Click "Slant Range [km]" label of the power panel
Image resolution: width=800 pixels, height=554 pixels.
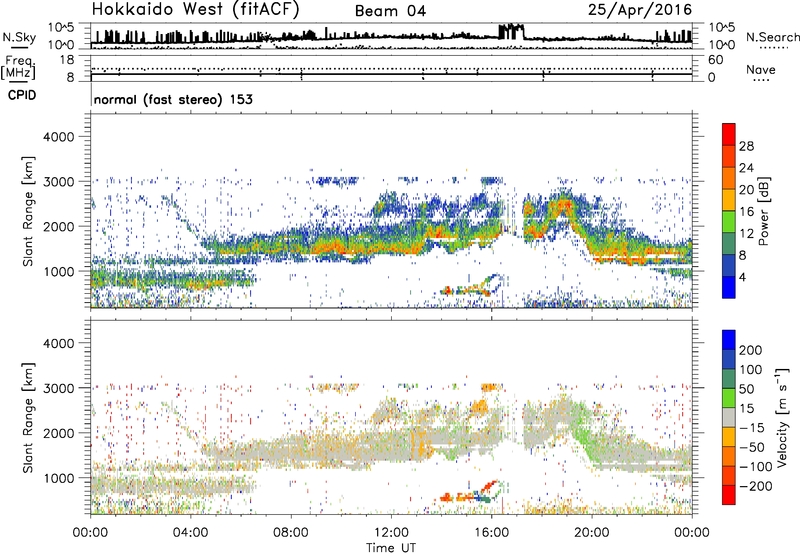(28, 211)
